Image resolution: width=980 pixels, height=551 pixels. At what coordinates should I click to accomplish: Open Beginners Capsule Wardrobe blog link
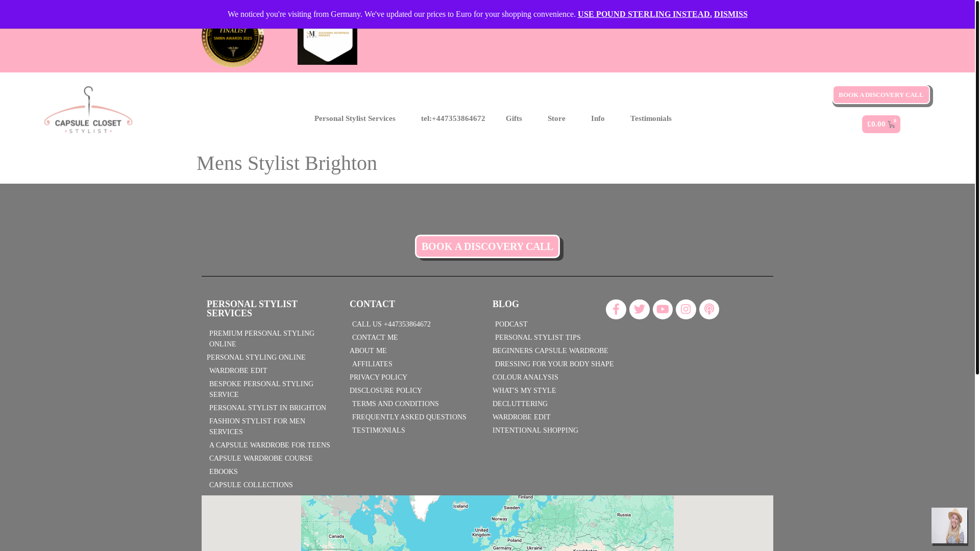pos(550,351)
